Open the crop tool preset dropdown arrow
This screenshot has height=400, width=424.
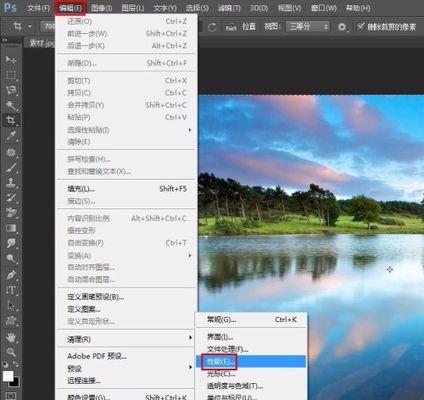pyautogui.click(x=30, y=26)
